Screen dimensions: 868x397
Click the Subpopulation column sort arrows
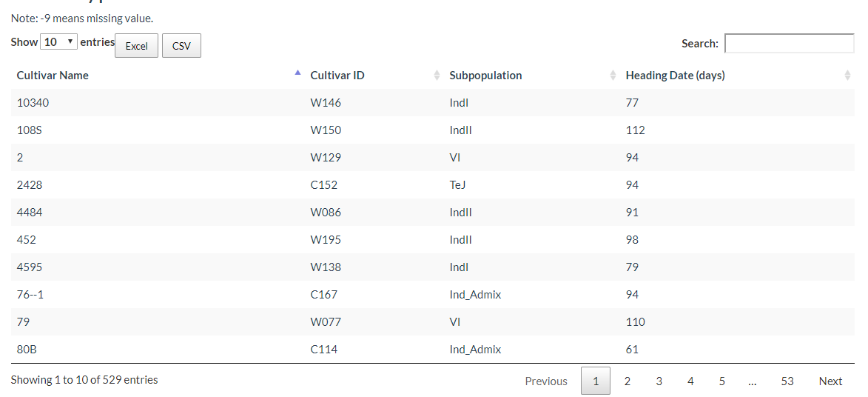tap(613, 76)
